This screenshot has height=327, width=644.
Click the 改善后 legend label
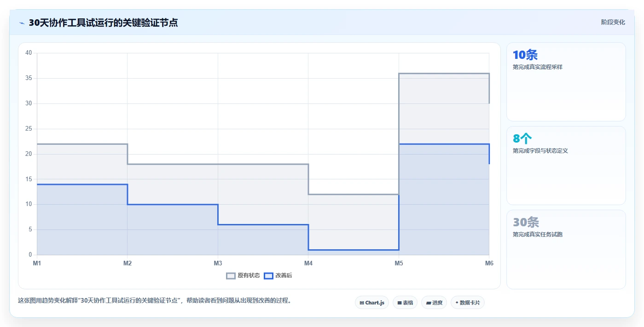point(284,276)
